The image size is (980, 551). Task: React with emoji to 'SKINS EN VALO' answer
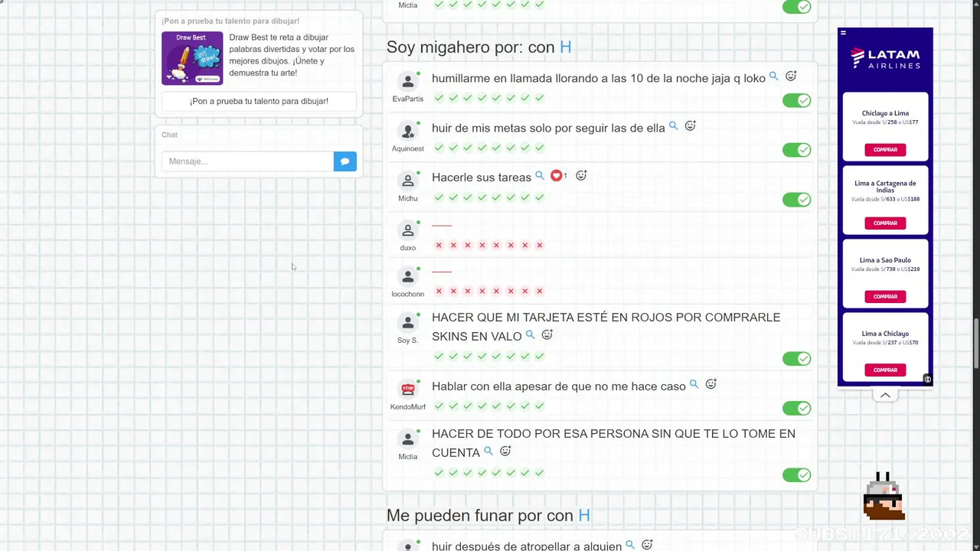pos(547,335)
